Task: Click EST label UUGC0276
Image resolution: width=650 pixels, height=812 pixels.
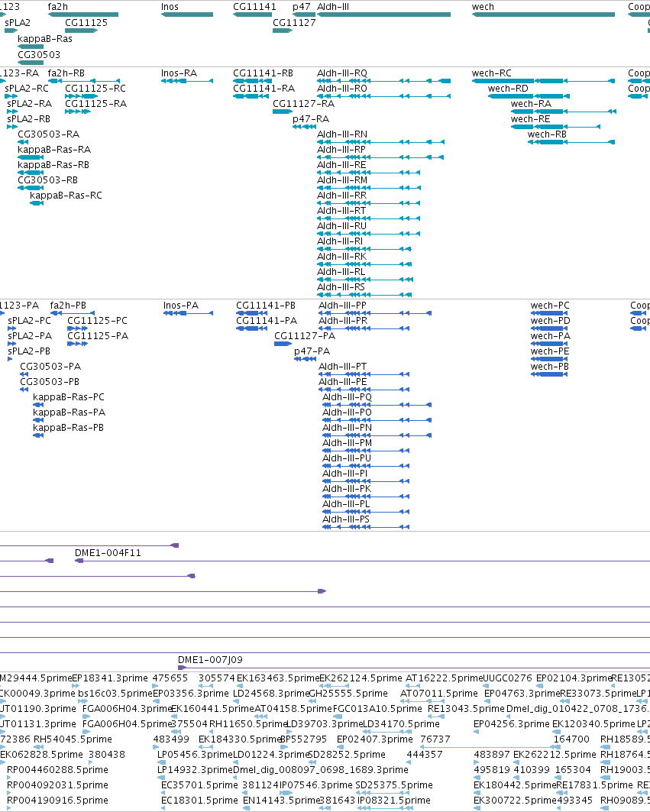Action: click(x=507, y=678)
